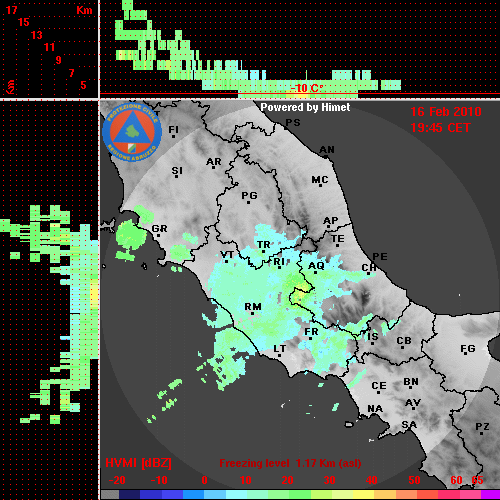Click the '50' dBZ scale value
Image resolution: width=500 pixels, height=500 pixels.
[x=414, y=480]
